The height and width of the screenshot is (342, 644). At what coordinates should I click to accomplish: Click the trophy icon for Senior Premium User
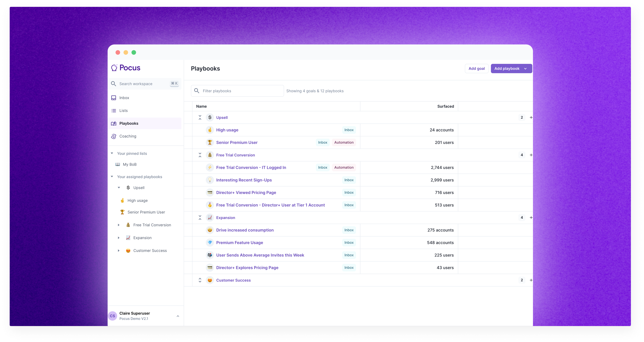(x=210, y=142)
